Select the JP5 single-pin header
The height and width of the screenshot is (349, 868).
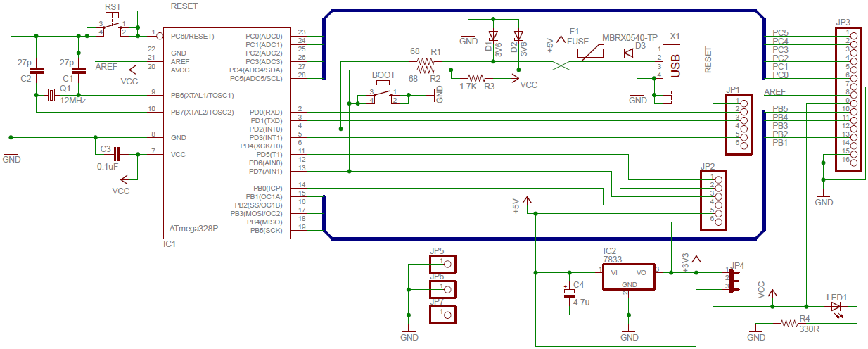pos(442,264)
